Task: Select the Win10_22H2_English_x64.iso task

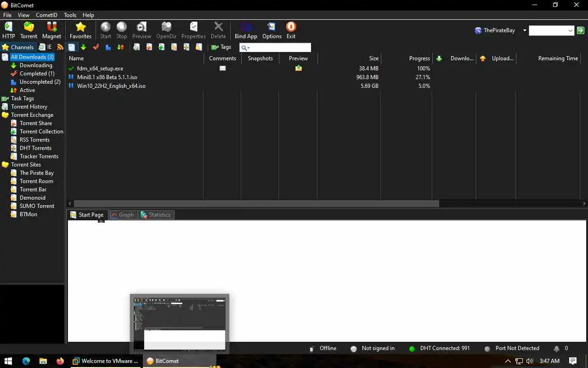Action: point(111,86)
